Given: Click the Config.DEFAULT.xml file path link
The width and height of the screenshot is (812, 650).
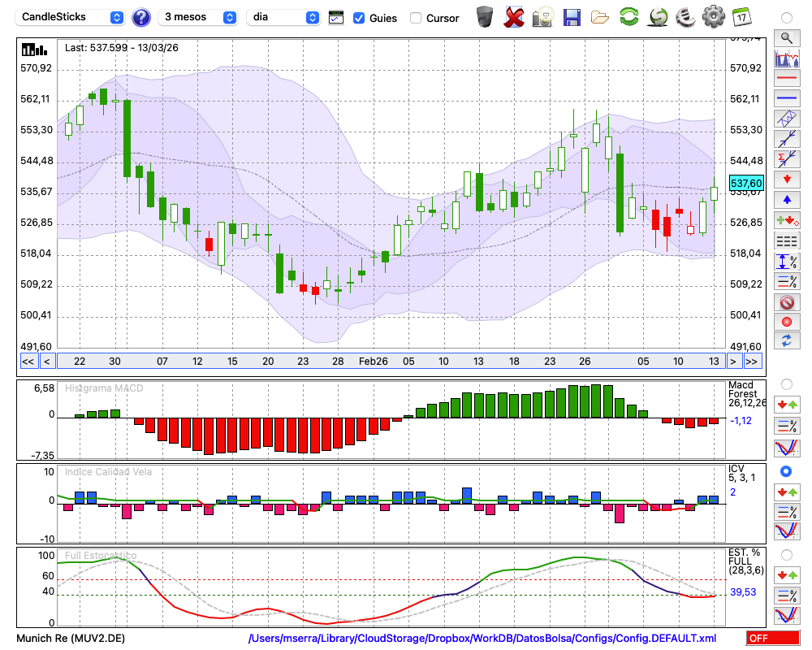Looking at the screenshot, I should click(x=482, y=639).
